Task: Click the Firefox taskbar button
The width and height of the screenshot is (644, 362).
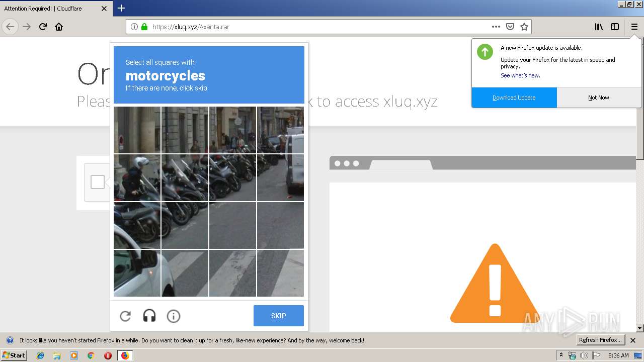Action: coord(125,355)
